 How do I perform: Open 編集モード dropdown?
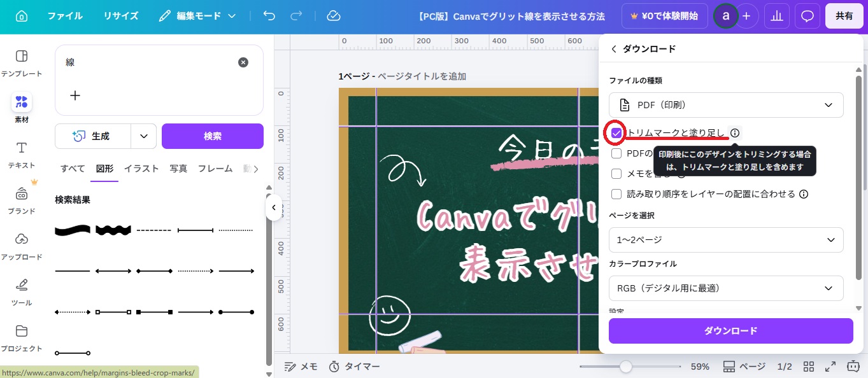point(197,16)
